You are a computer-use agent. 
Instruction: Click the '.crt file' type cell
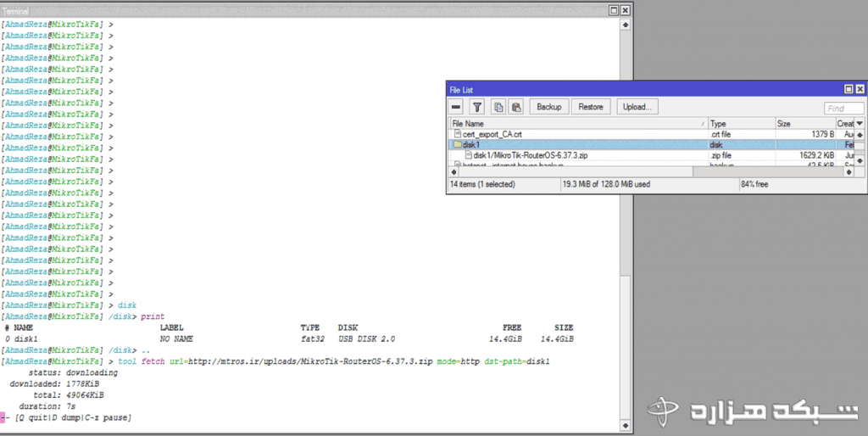722,134
